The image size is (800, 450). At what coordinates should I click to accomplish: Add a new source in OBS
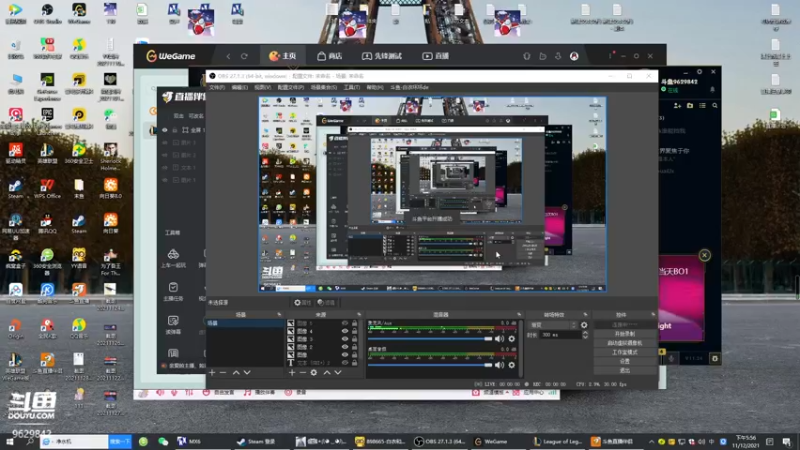click(292, 373)
